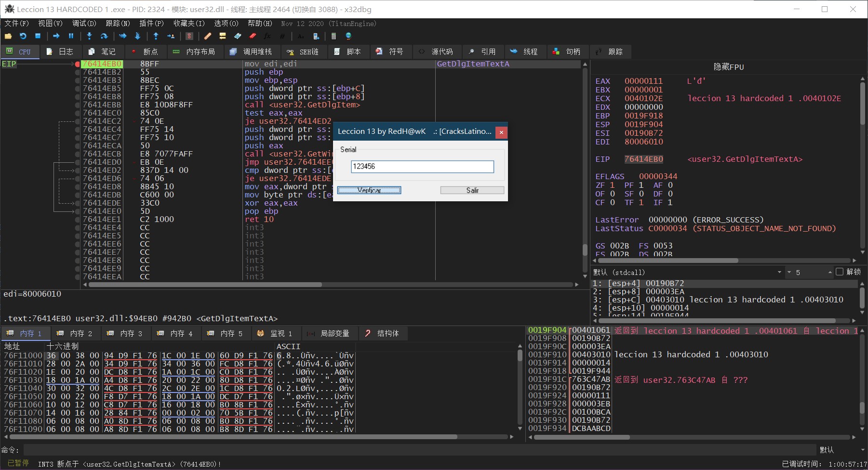Click the Verificar button in the dialog
868x470 pixels.
(369, 190)
